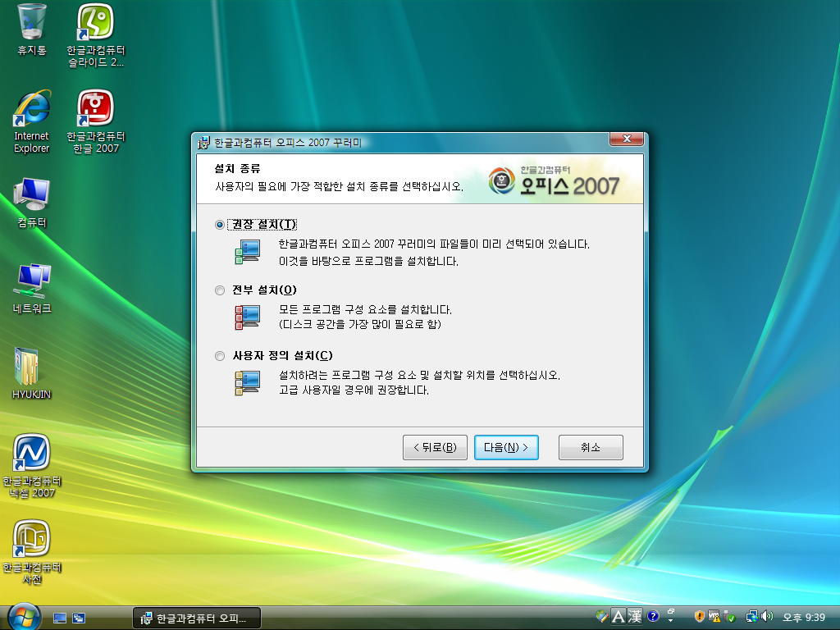Click the IME help question mark icon
The image size is (840, 630).
(x=652, y=617)
